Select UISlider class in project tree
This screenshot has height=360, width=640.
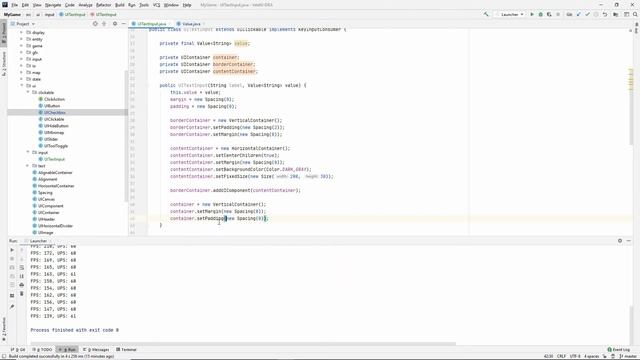click(x=51, y=139)
